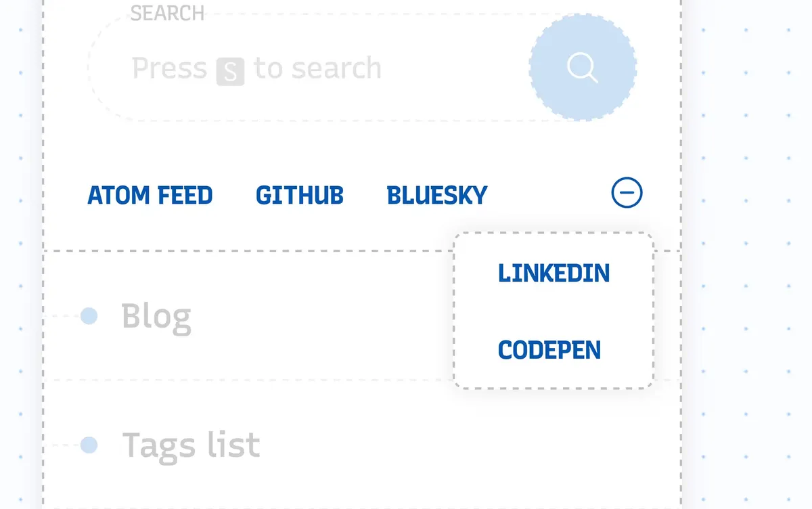Click the empty space between Bluesky and minus icon
812x509 pixels.
(x=548, y=195)
